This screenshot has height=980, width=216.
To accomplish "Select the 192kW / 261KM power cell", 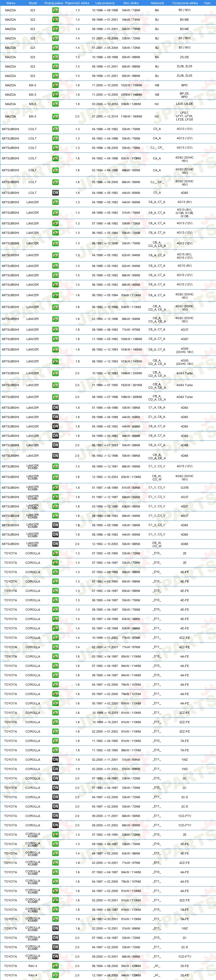I will 131,385.
